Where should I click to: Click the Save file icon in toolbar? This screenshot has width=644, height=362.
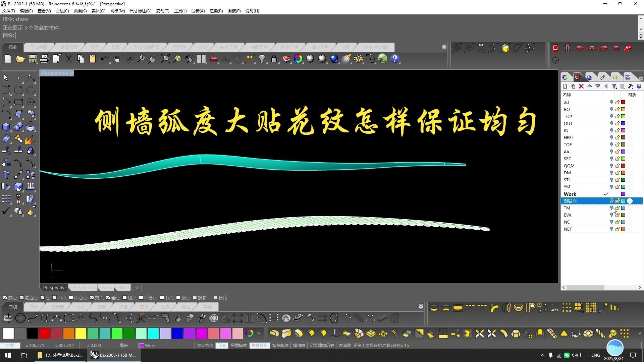click(32, 59)
